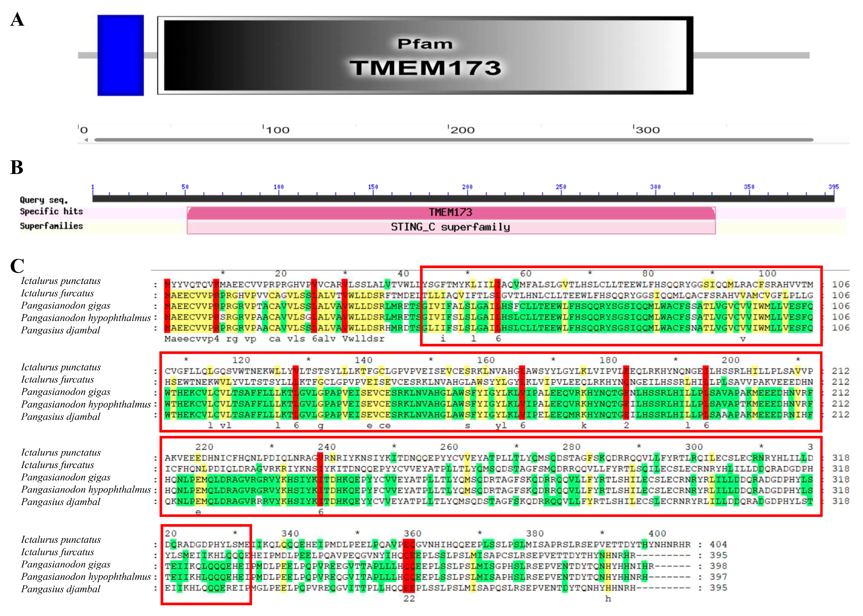
Task: Click sequence length value 397
Action: click(718, 577)
